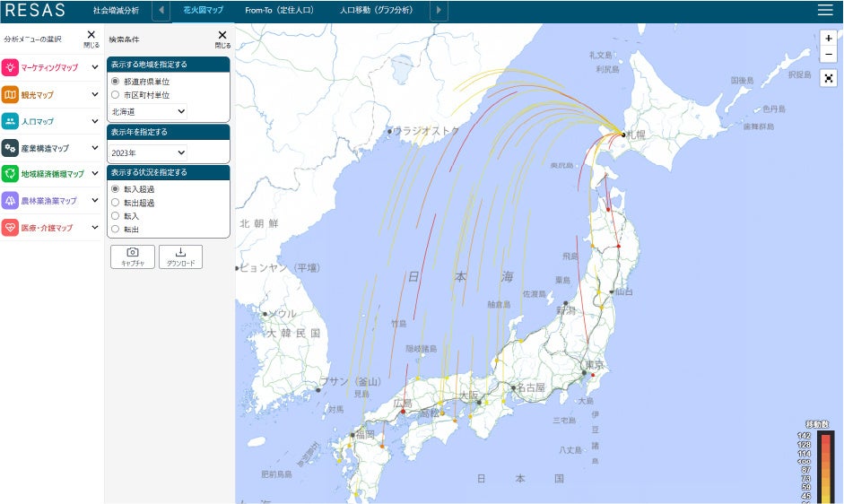844x504 pixels.
Task: Click the 人口マップ people icon
Action: (10, 121)
